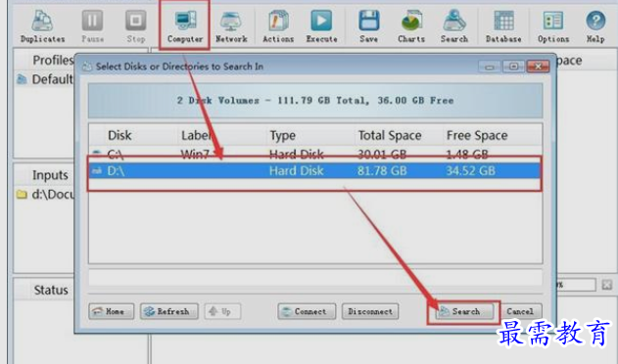Open the Network toolbar icon
The image size is (618, 364).
(x=231, y=26)
